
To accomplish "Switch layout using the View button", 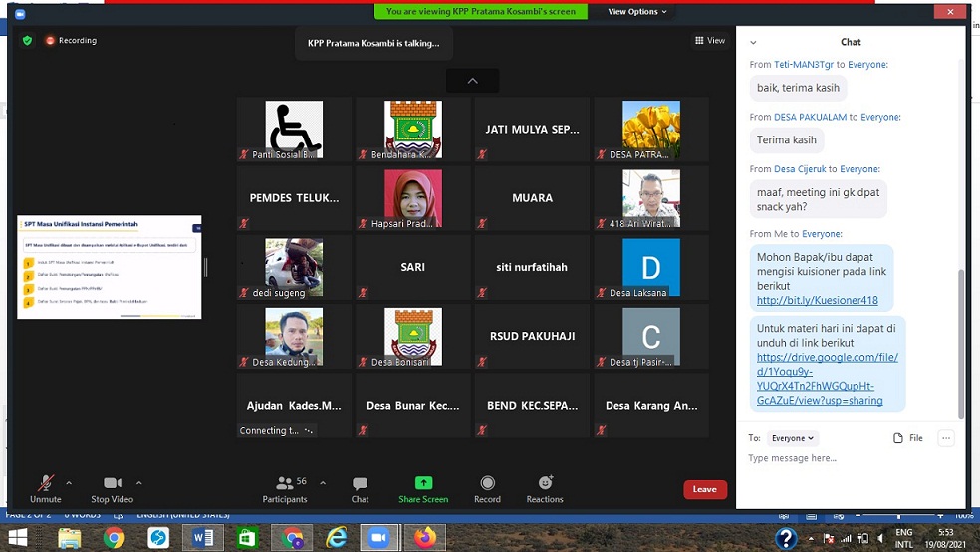I will click(710, 41).
